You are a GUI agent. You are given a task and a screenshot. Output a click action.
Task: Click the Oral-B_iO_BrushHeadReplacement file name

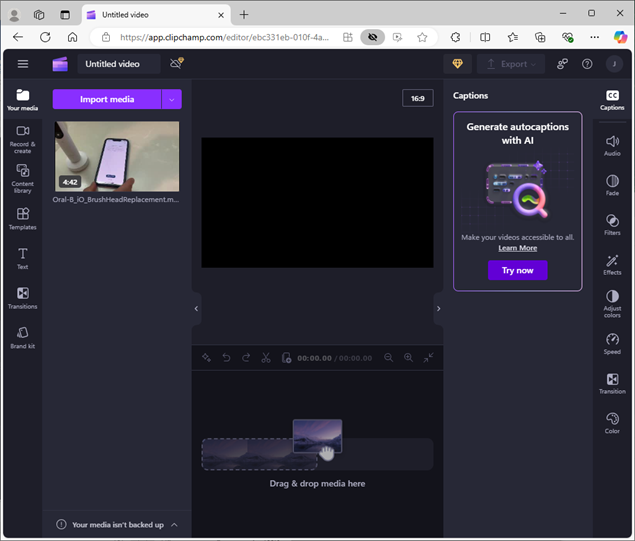click(x=116, y=200)
